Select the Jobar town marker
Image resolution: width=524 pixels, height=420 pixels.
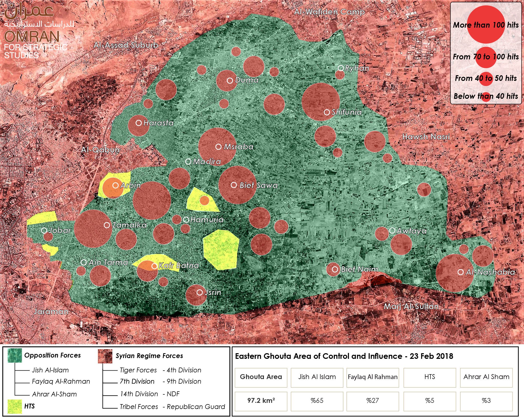coord(44,230)
